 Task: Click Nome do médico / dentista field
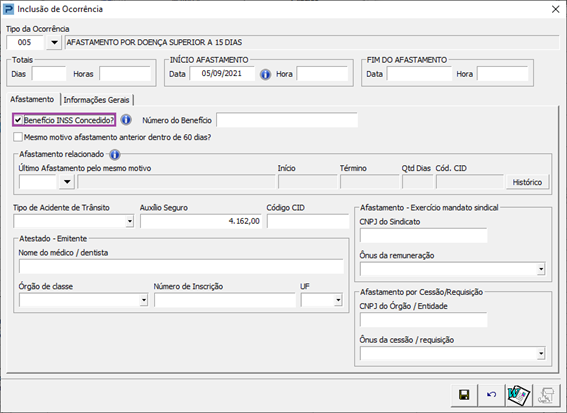tap(181, 267)
